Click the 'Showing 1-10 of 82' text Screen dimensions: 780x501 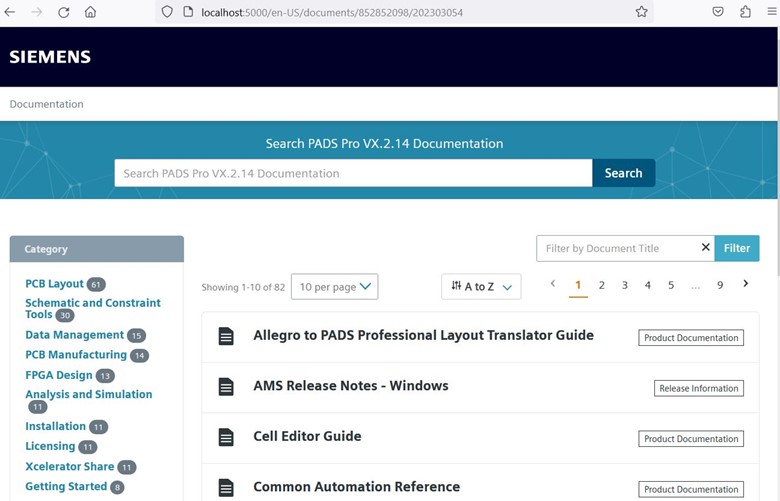(243, 287)
